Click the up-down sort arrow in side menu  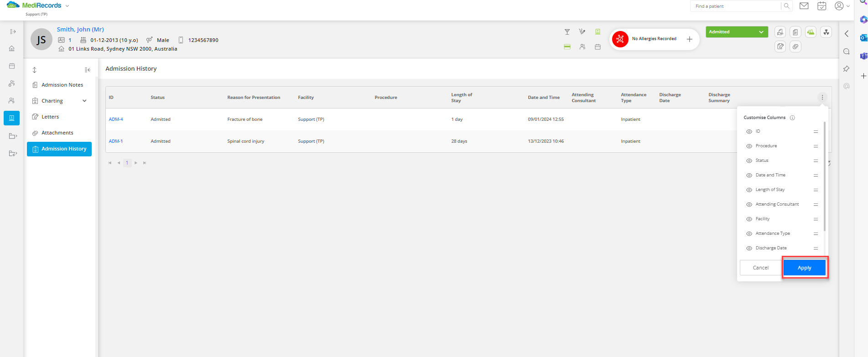[34, 70]
